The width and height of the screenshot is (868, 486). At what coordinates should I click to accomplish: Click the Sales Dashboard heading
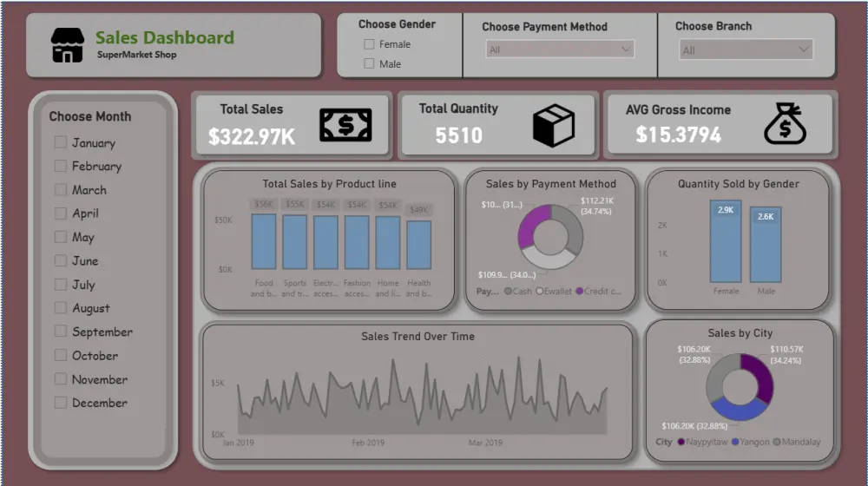(x=165, y=37)
